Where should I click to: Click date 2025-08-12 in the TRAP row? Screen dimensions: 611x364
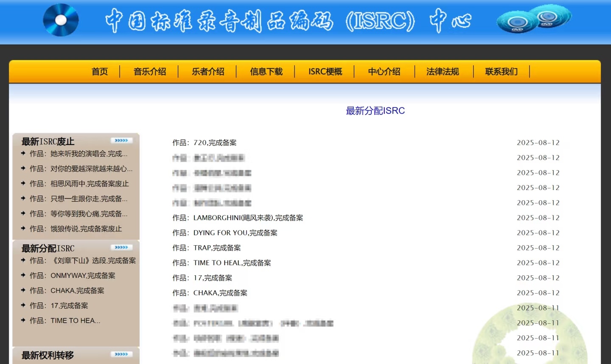(538, 248)
